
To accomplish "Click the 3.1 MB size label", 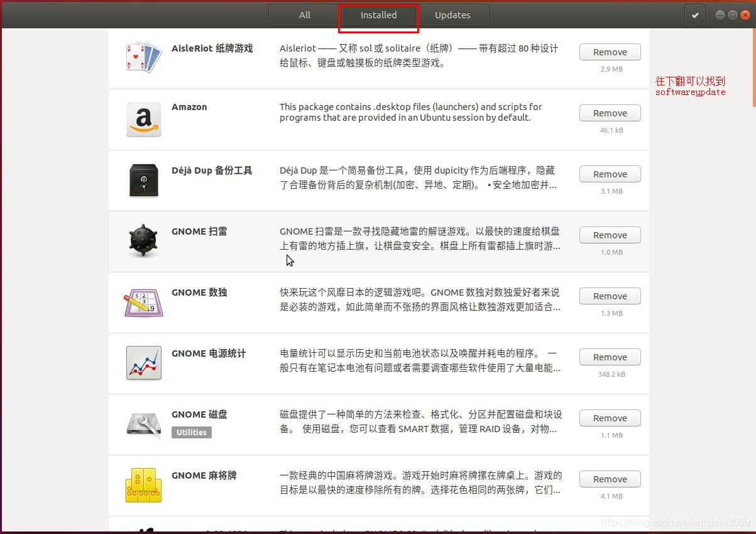I will [x=611, y=191].
